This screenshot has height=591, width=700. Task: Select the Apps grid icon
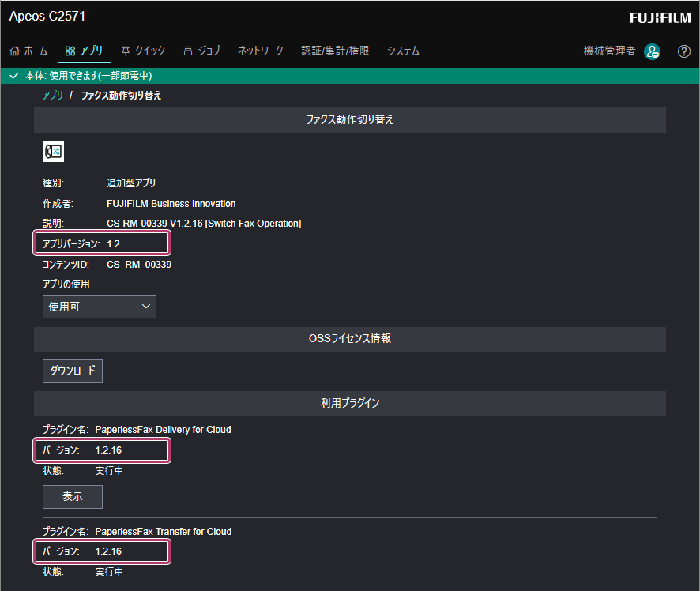70,51
